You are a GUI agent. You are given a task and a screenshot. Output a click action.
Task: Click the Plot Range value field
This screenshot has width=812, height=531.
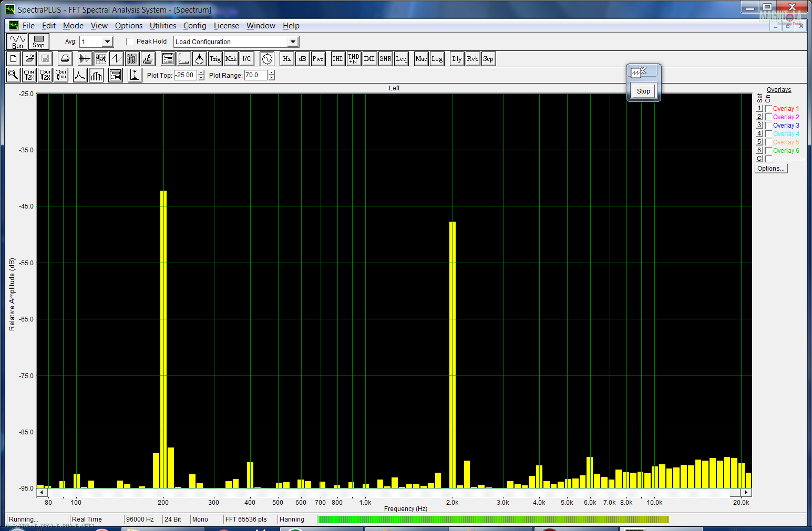pyautogui.click(x=256, y=75)
